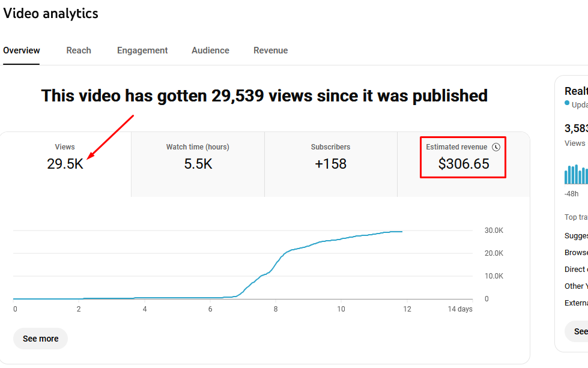Open the Revenue tab
The image size is (588, 368).
coord(270,50)
